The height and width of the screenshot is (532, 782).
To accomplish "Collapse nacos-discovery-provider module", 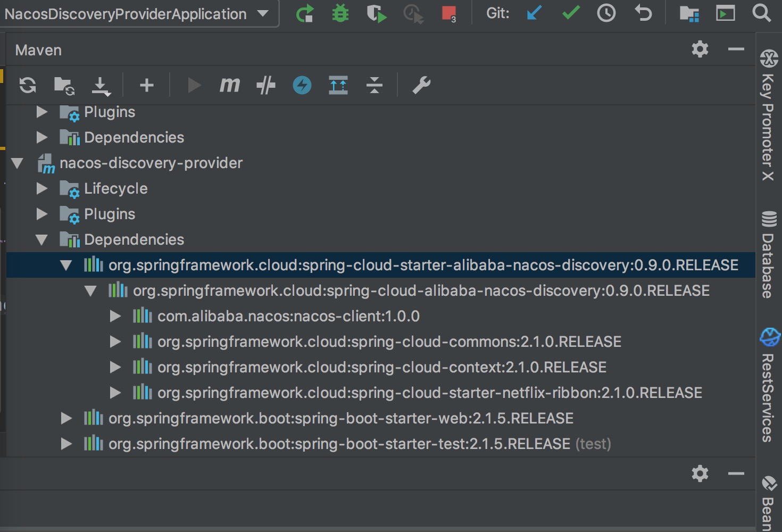I will coord(18,163).
